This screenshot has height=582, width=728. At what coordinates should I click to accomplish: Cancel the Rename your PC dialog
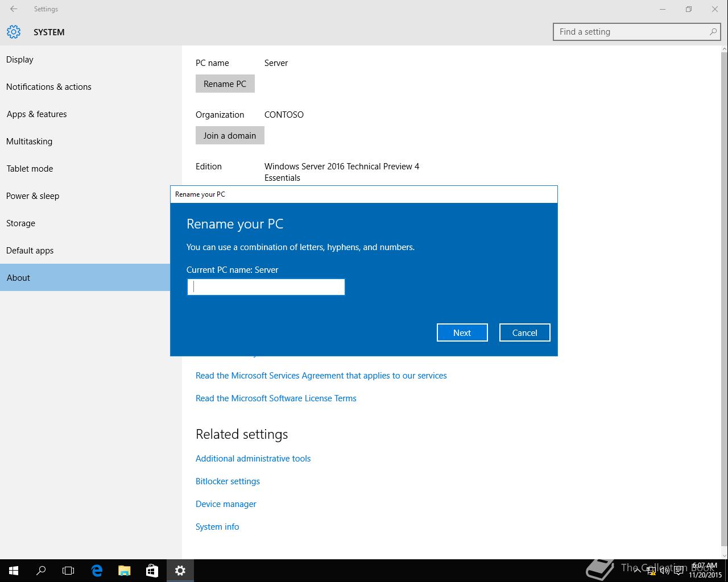point(525,333)
